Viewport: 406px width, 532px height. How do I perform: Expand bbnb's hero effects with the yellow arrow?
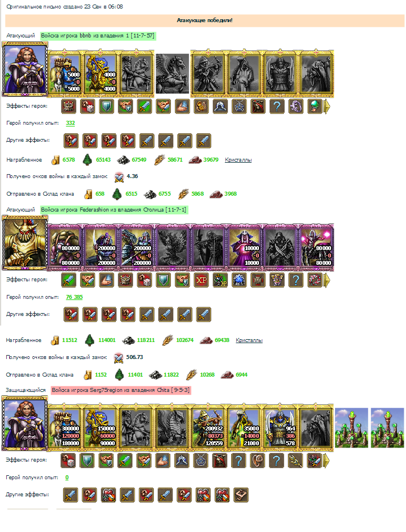[x=327, y=107]
